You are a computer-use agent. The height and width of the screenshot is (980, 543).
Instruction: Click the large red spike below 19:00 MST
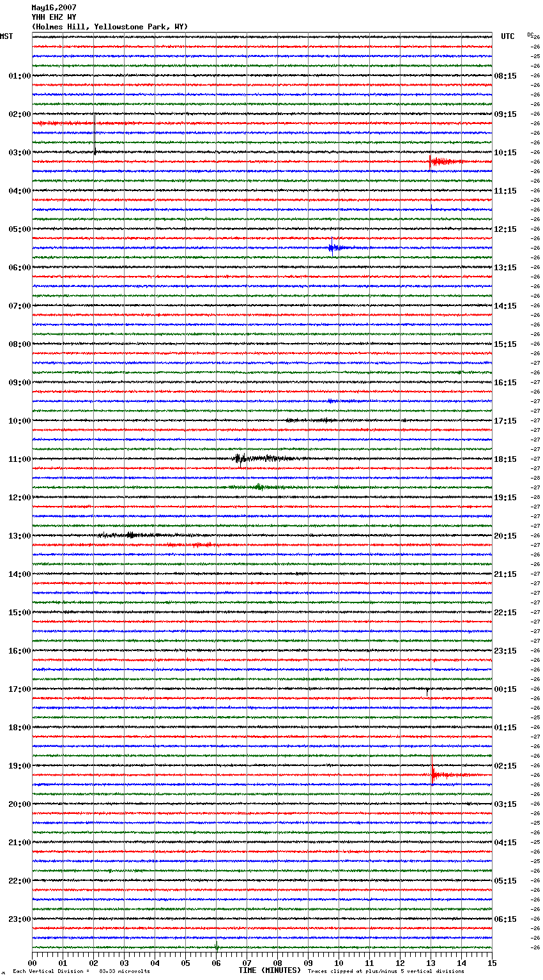click(433, 771)
